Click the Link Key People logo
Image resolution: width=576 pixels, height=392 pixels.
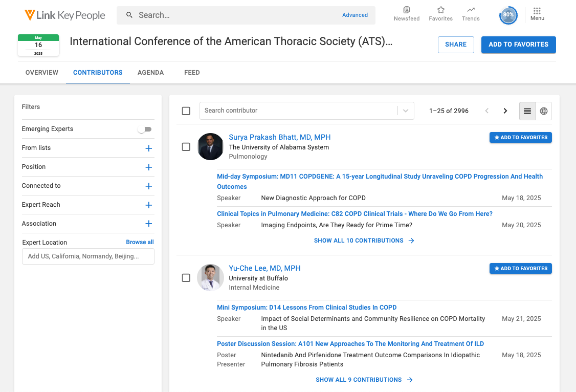pos(65,15)
